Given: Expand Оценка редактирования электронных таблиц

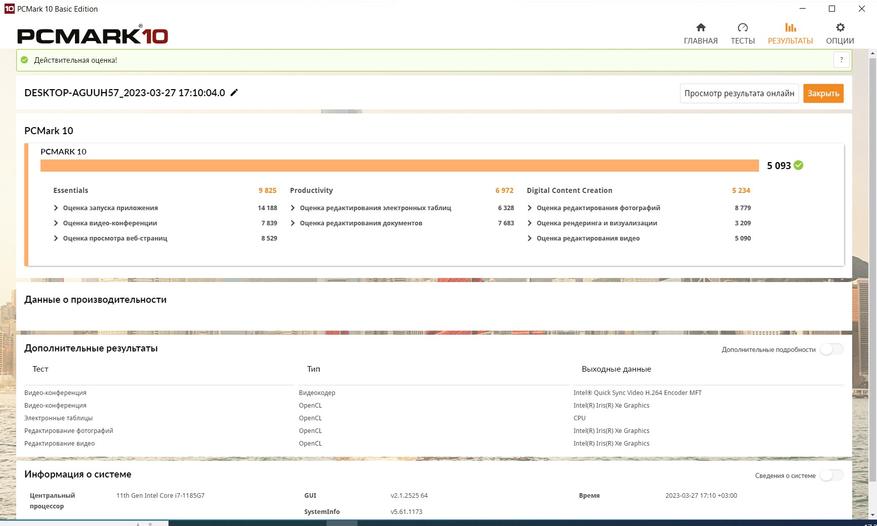Looking at the screenshot, I should click(x=293, y=208).
